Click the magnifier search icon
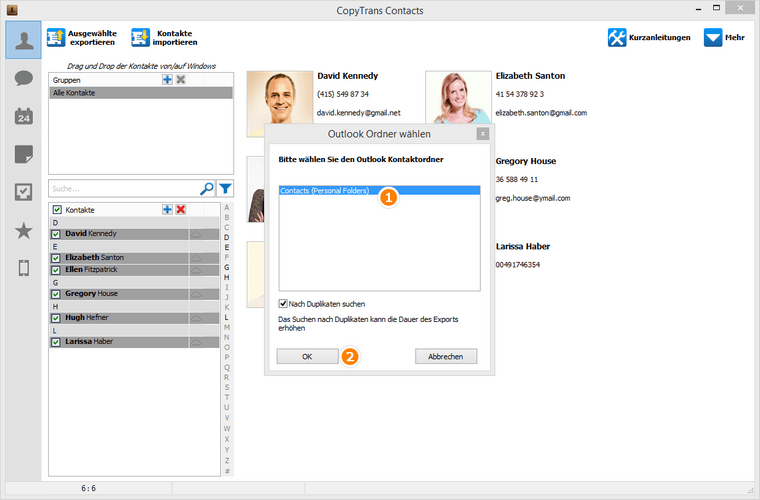 pyautogui.click(x=207, y=188)
